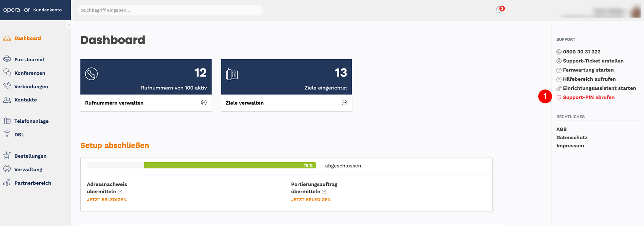Open Verwaltung in the sidebar
Image resolution: width=644 pixels, height=226 pixels.
click(28, 169)
